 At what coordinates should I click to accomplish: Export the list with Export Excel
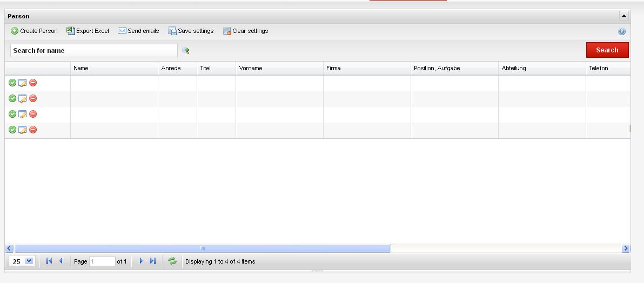tap(88, 31)
